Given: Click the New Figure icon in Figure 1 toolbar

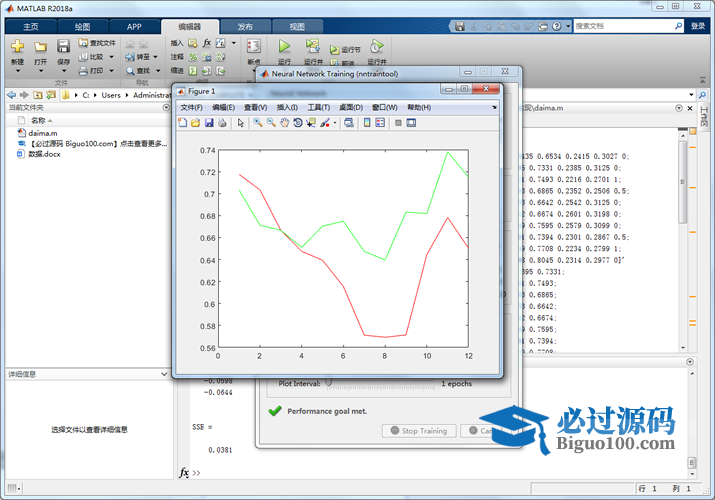Looking at the screenshot, I should [x=183, y=123].
